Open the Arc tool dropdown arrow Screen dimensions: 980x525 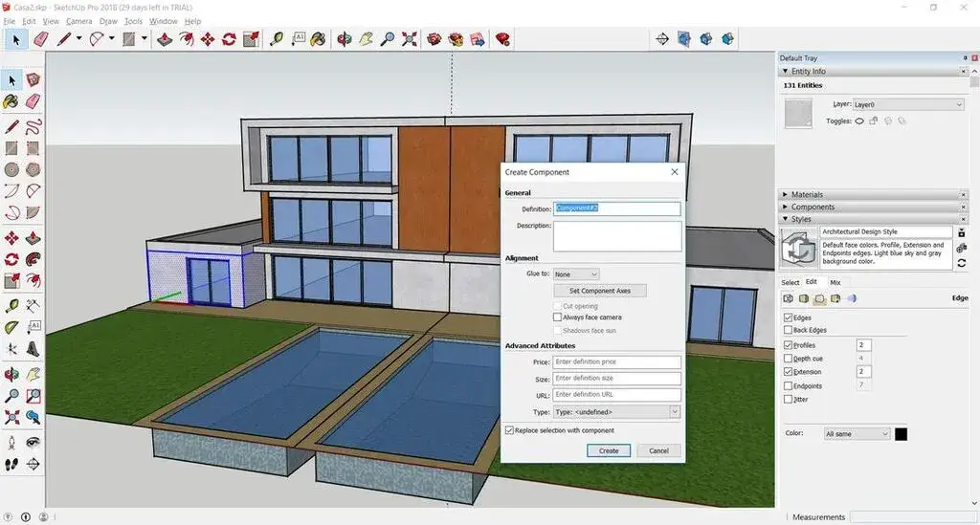[x=111, y=38]
